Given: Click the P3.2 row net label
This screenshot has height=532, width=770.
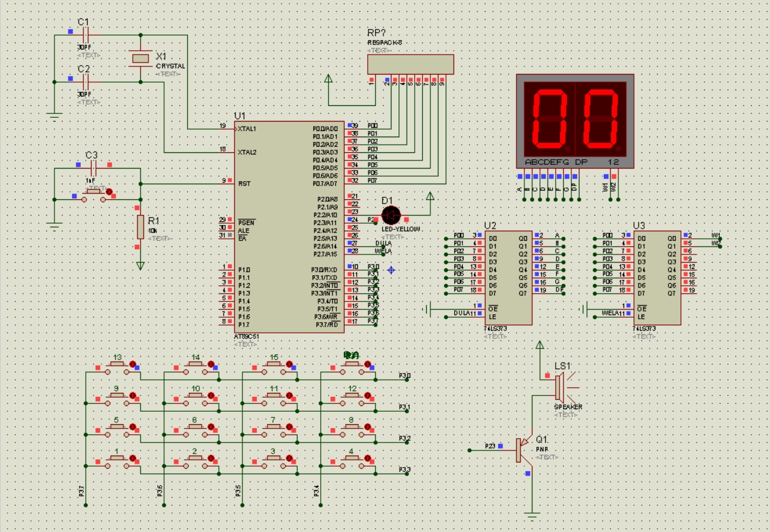Looking at the screenshot, I should (x=405, y=438).
